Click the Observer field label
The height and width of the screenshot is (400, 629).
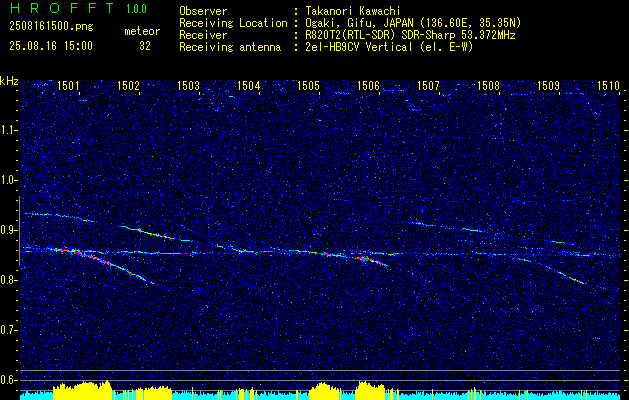coord(203,11)
